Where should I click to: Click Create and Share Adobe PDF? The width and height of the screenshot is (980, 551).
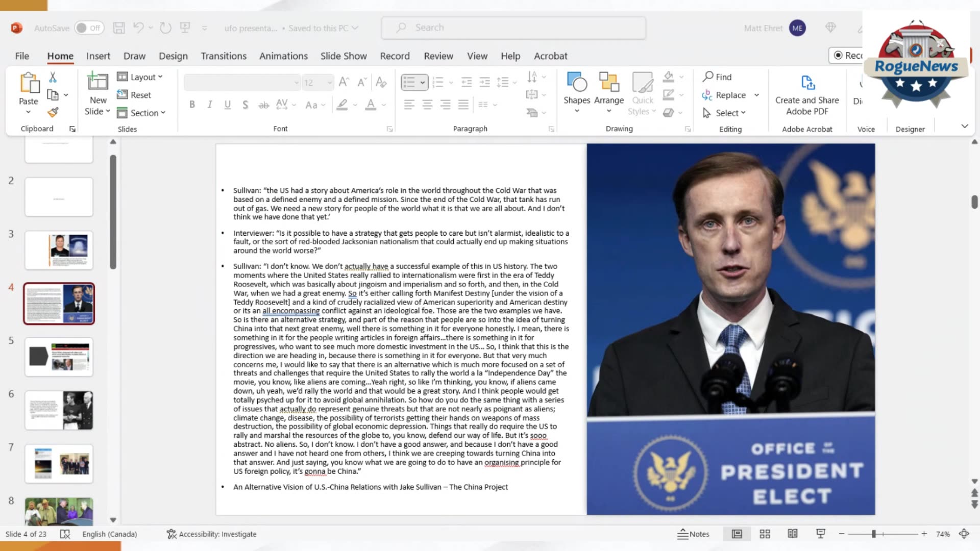click(807, 94)
